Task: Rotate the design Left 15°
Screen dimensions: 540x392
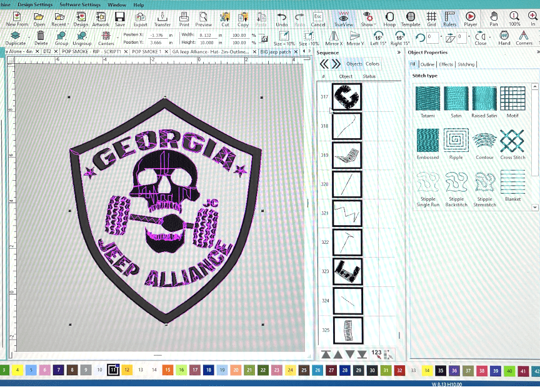Action: 378,38
